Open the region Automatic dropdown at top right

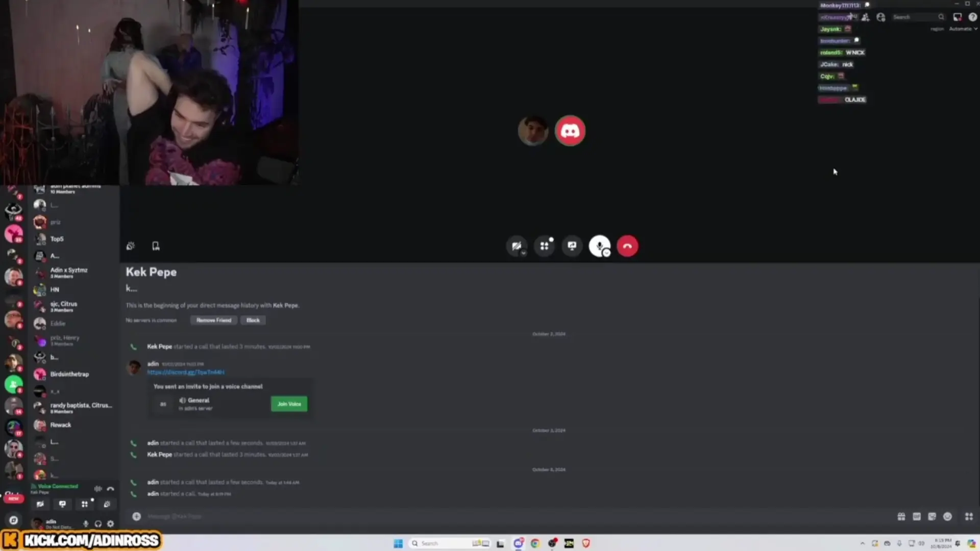pos(963,29)
